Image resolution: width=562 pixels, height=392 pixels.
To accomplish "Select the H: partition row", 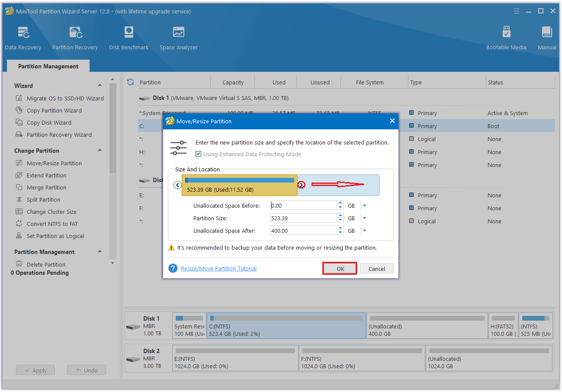I will pos(346,152).
